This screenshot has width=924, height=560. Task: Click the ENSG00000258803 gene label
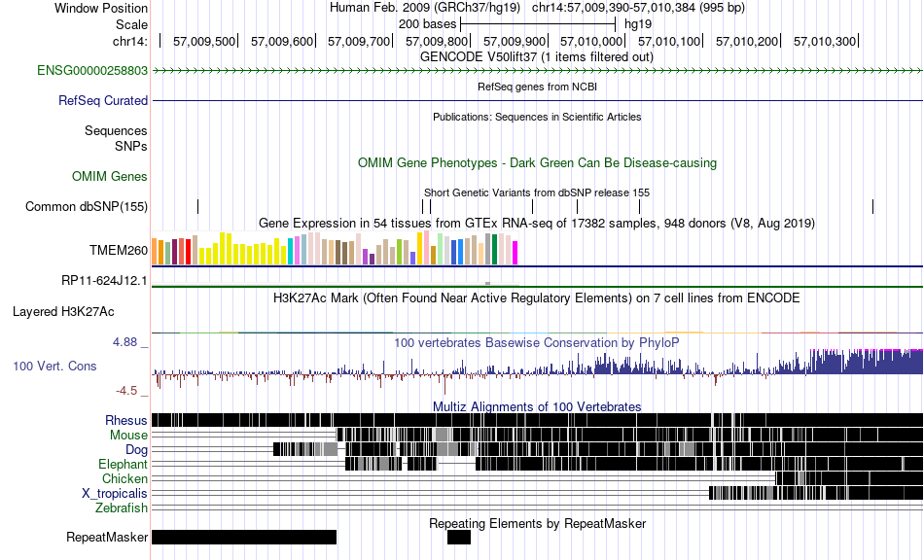pos(92,71)
